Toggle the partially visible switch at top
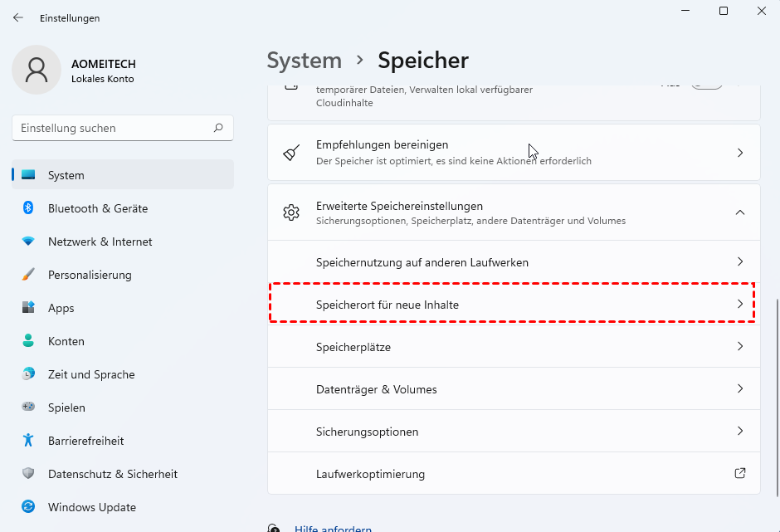 click(706, 85)
